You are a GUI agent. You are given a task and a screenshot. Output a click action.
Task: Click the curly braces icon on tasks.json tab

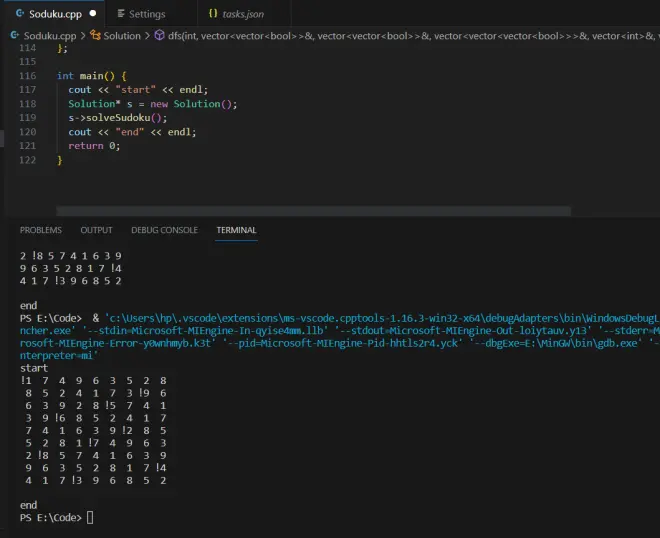[213, 14]
